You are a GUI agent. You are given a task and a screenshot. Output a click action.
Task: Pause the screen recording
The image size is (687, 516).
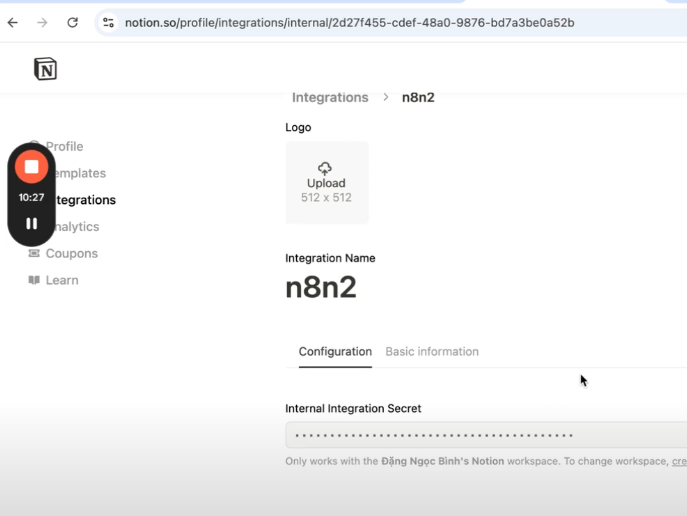32,224
